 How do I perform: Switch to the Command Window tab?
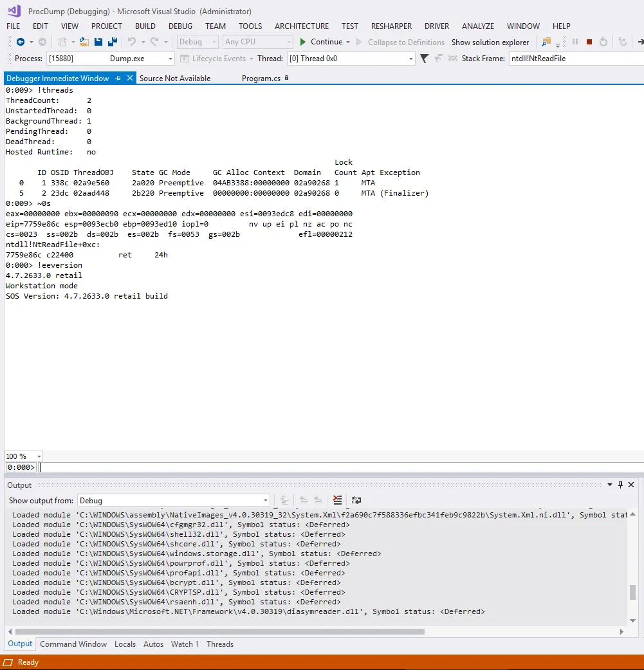tap(73, 644)
